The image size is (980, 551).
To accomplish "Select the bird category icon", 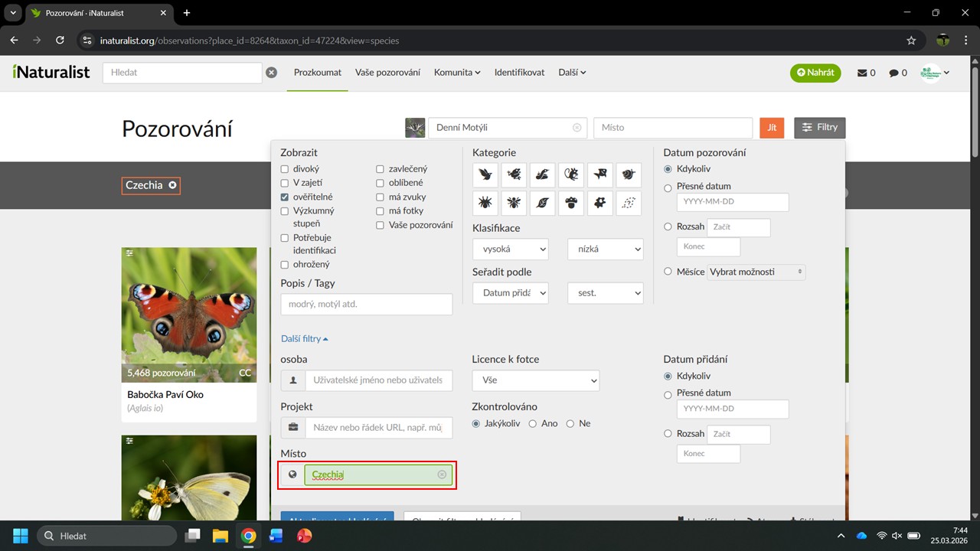I will click(x=485, y=175).
